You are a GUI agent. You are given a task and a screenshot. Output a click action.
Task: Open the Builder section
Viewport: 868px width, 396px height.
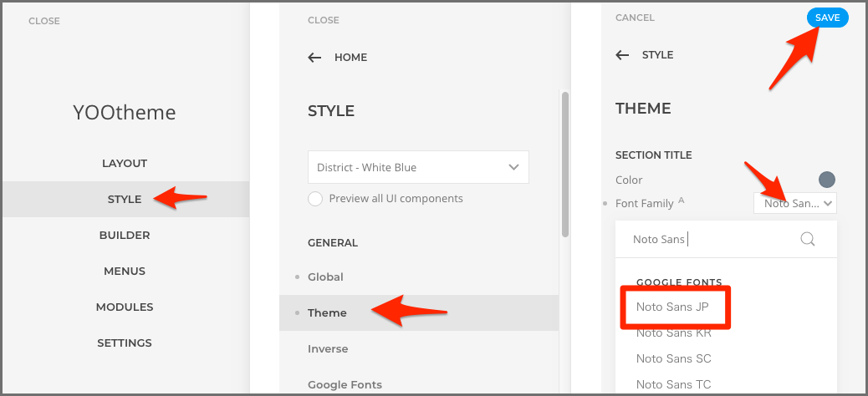(125, 235)
